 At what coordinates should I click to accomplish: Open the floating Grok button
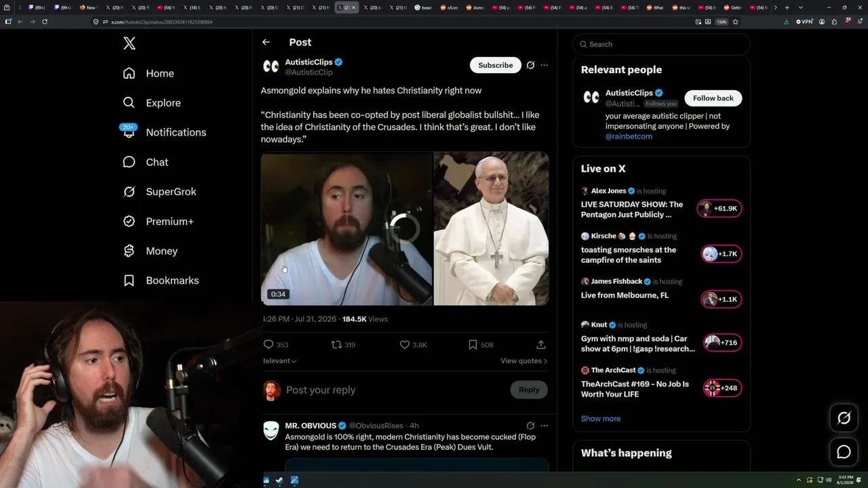pos(844,418)
